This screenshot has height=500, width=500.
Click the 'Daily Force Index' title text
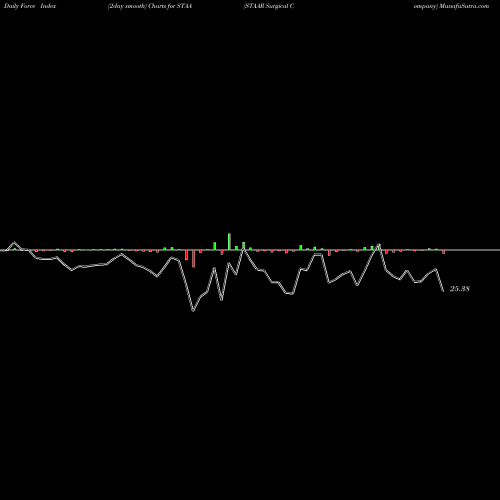pyautogui.click(x=30, y=6)
